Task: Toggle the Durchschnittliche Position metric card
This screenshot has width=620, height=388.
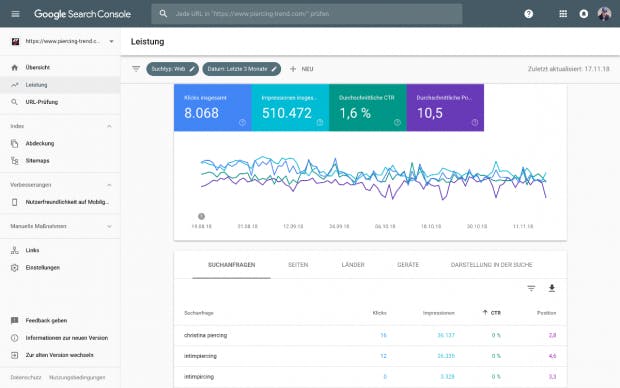Action: [x=445, y=108]
